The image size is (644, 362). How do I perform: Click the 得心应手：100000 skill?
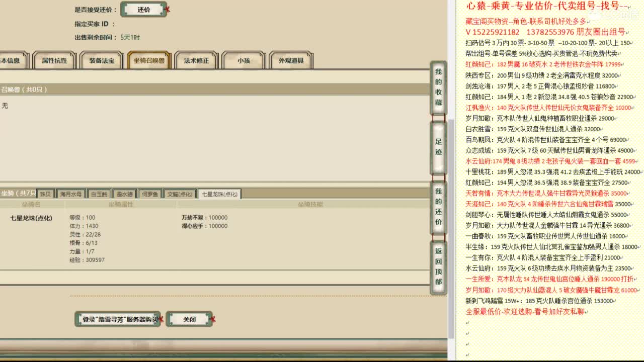pos(205,226)
